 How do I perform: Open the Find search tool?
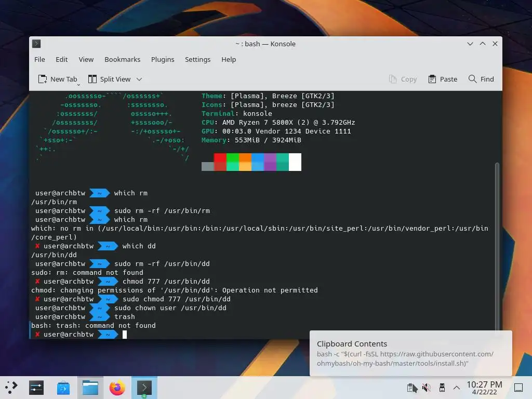click(x=481, y=79)
